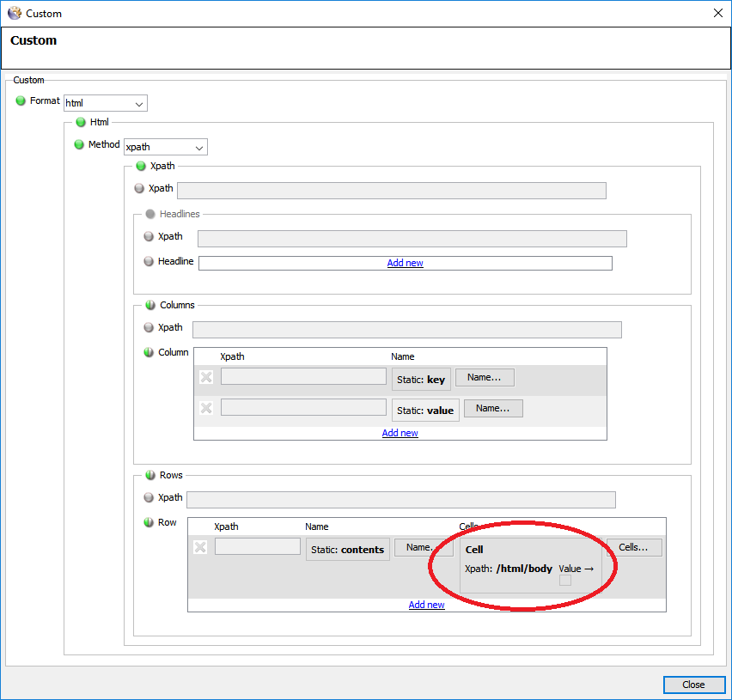Open the Cells... button for the contents row

(634, 547)
